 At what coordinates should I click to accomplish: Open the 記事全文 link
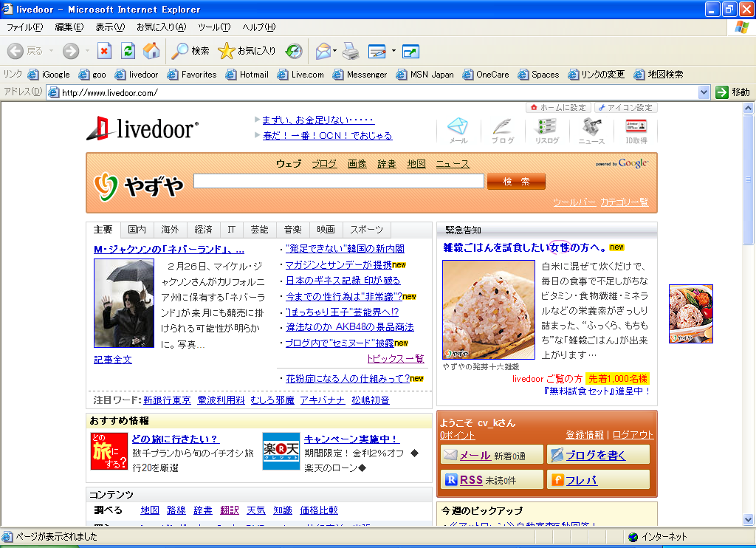[x=113, y=360]
